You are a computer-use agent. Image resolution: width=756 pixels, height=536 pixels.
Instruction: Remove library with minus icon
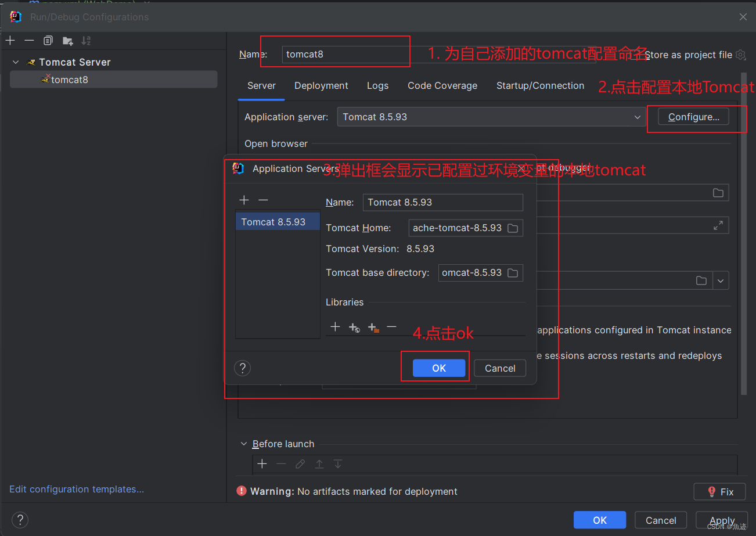[391, 327]
